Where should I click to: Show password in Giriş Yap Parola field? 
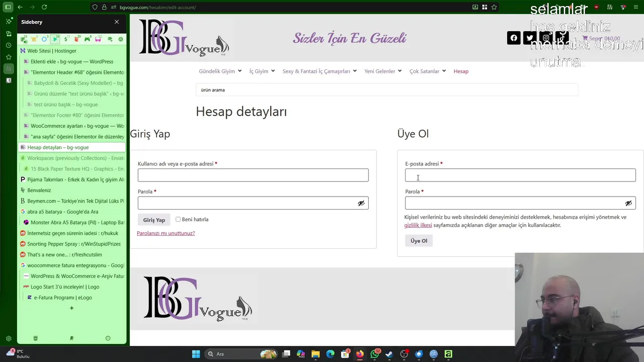[x=361, y=203]
